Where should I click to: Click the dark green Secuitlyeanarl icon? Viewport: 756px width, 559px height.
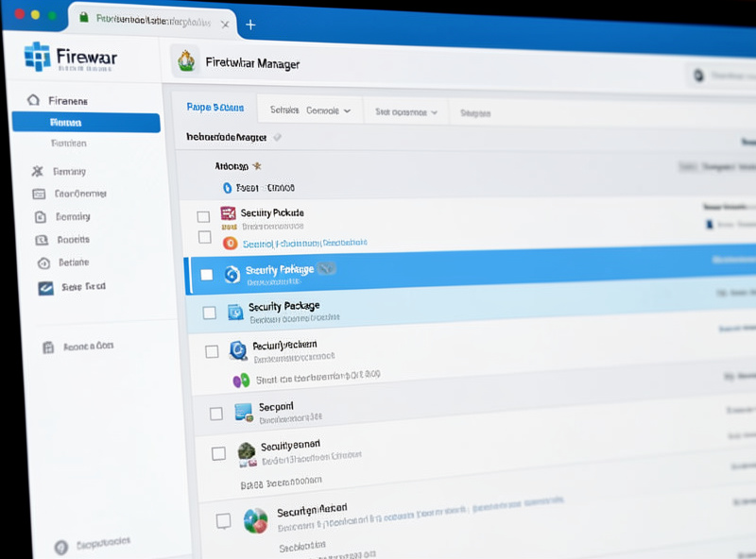pos(247,452)
